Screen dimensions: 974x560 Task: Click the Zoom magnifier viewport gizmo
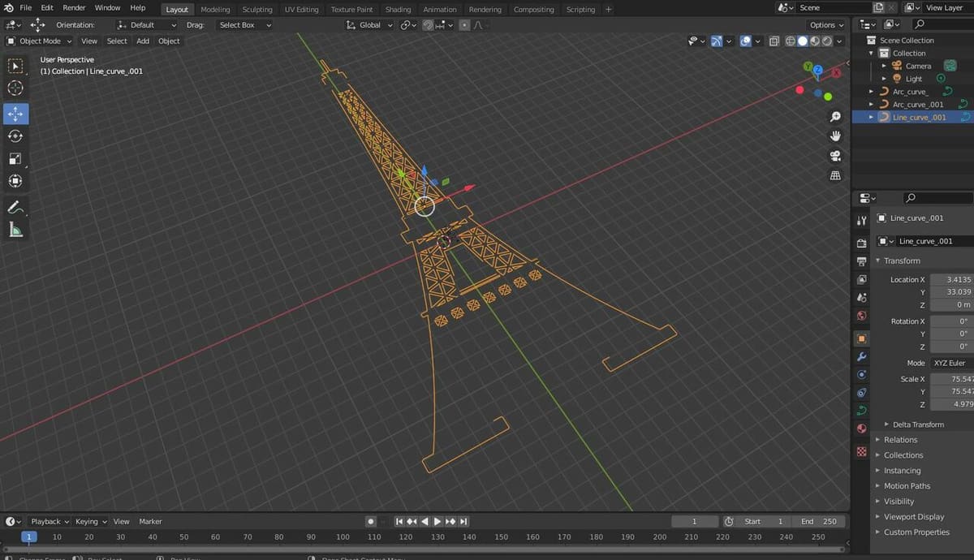coord(835,118)
